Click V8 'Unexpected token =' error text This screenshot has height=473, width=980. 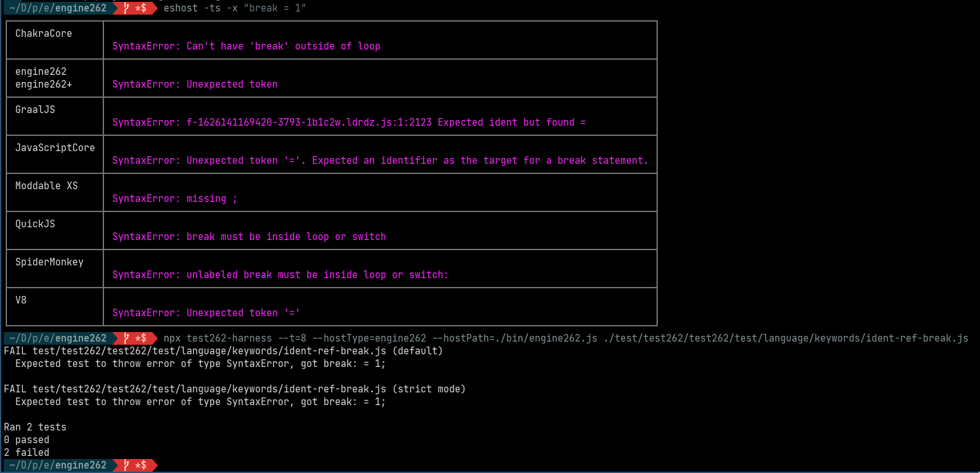(206, 313)
